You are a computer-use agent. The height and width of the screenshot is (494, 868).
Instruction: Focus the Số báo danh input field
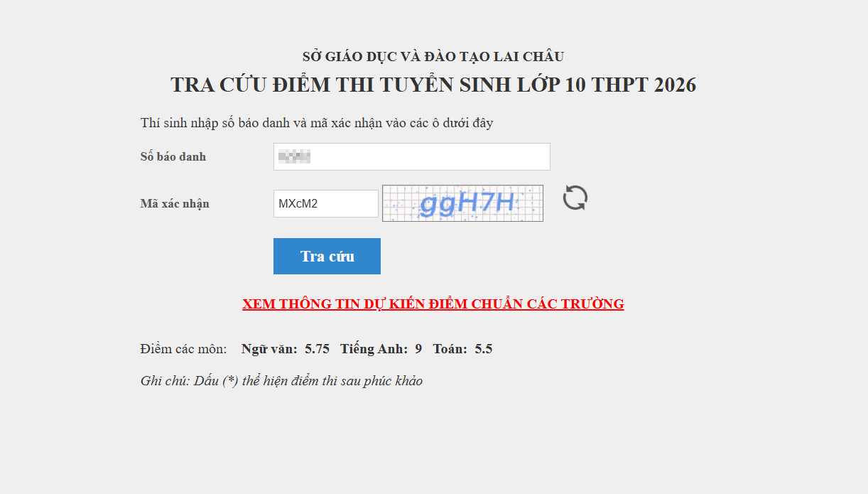412,156
